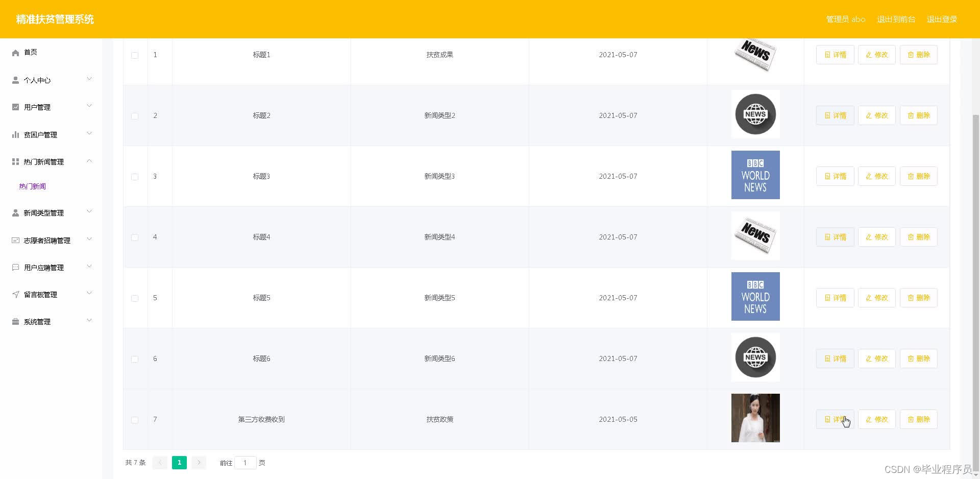
Task: Click the card icon beside 志愿者招聘管理
Action: coord(15,240)
